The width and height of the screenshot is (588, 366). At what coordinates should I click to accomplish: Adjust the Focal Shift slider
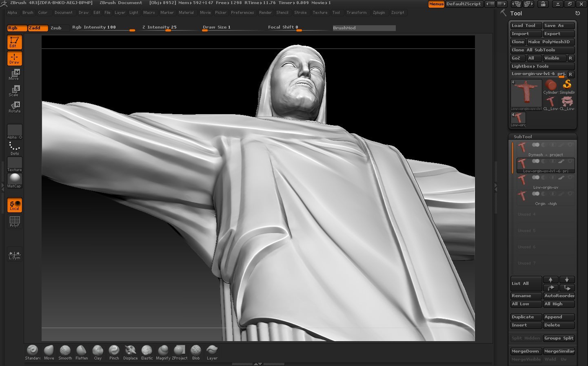298,28
